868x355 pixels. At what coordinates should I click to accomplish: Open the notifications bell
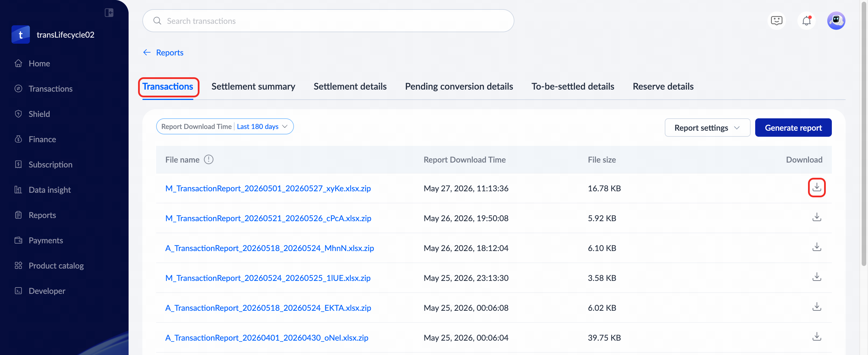(806, 21)
